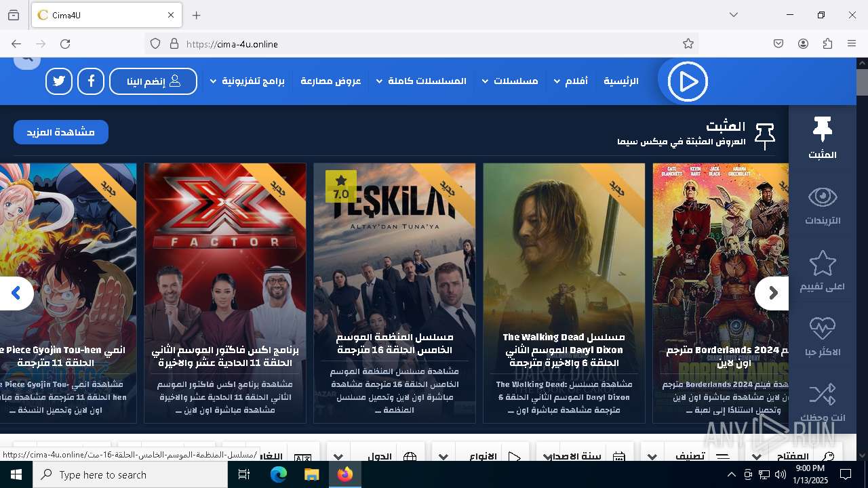Select the التريندات eye sidebar item
The height and width of the screenshot is (488, 868).
(x=822, y=205)
